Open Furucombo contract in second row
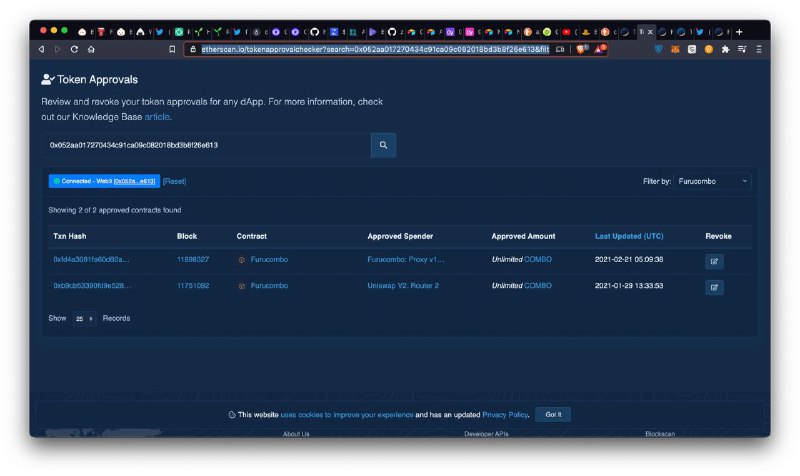The width and height of the screenshot is (800, 476). [x=269, y=286]
